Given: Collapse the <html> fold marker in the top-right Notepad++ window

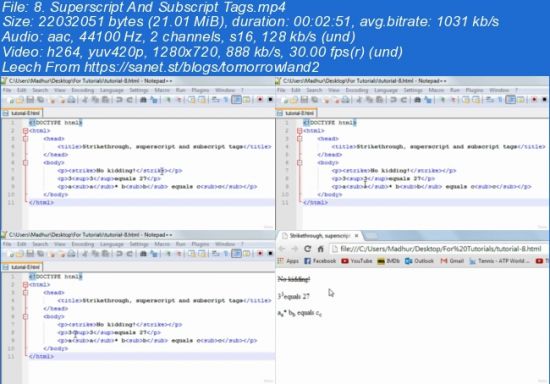Looking at the screenshot, I should click(x=300, y=131).
